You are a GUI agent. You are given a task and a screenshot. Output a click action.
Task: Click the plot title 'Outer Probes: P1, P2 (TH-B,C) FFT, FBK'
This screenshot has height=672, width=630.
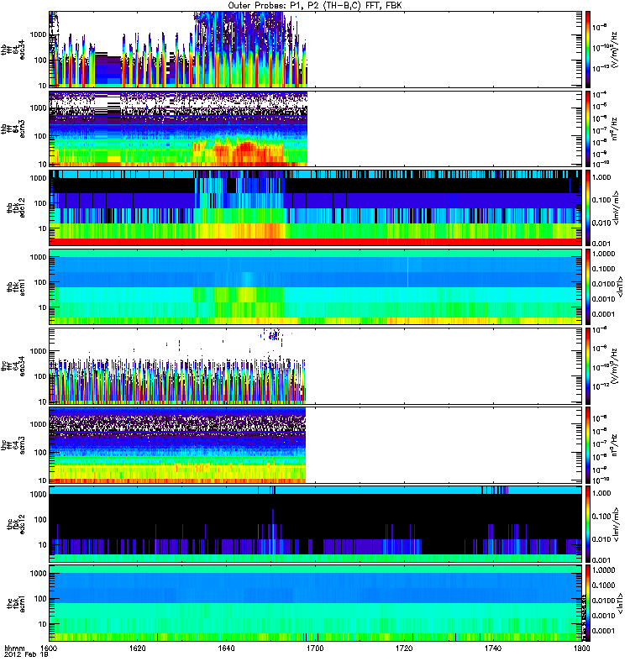pos(315,5)
